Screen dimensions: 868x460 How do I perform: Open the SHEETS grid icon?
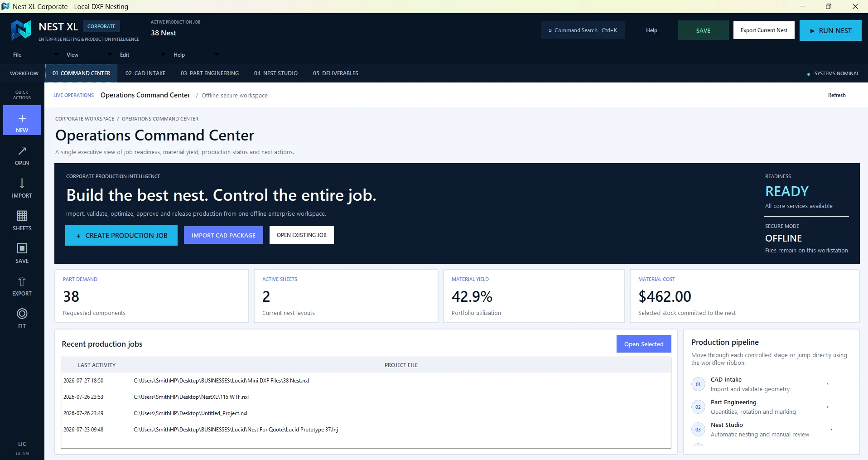(22, 216)
